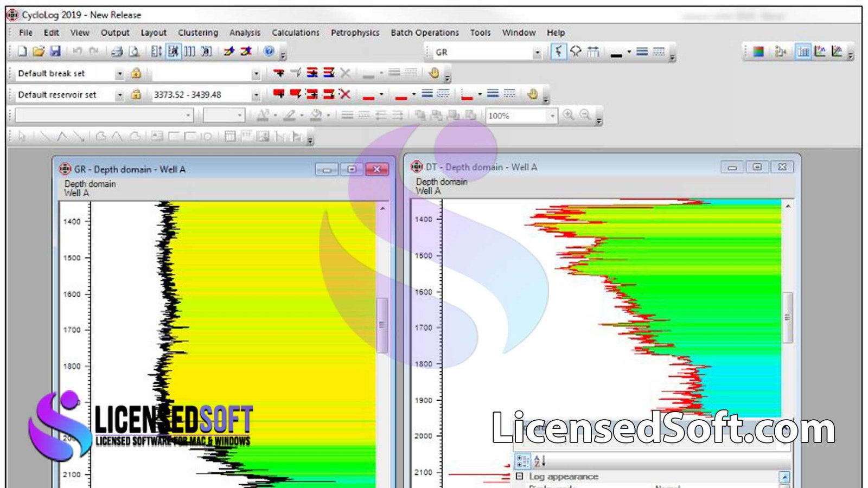The height and width of the screenshot is (488, 868).
Task: Click the three-columns layout icon
Action: click(189, 52)
